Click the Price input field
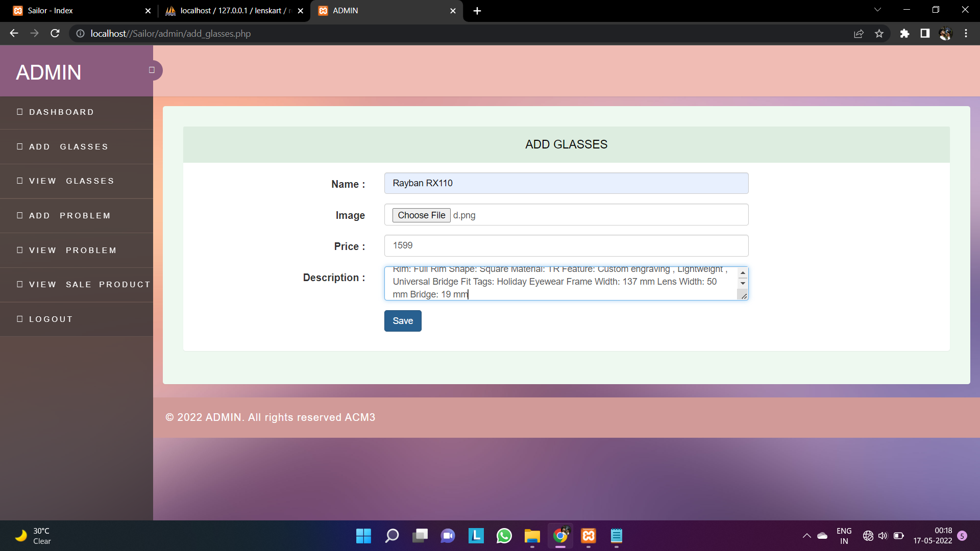980x551 pixels. click(x=566, y=246)
